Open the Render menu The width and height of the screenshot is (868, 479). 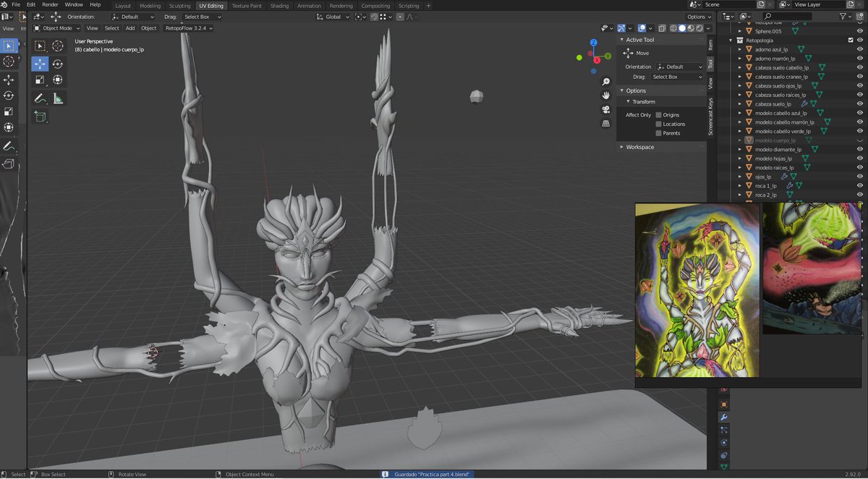[x=50, y=4]
